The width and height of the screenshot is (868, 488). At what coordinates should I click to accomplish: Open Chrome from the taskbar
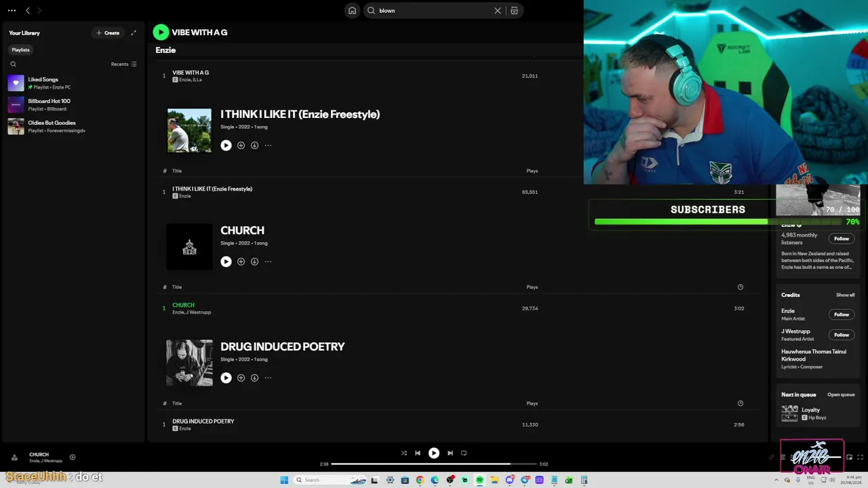420,481
